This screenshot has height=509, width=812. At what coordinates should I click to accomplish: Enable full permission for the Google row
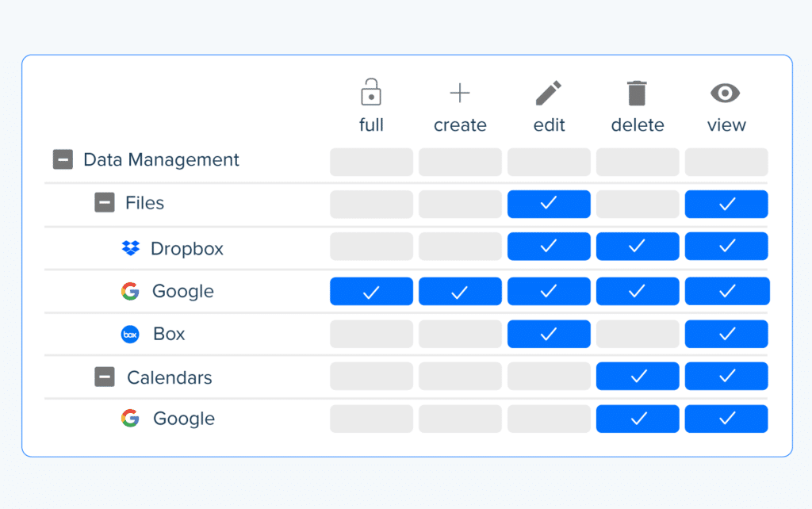point(371,291)
